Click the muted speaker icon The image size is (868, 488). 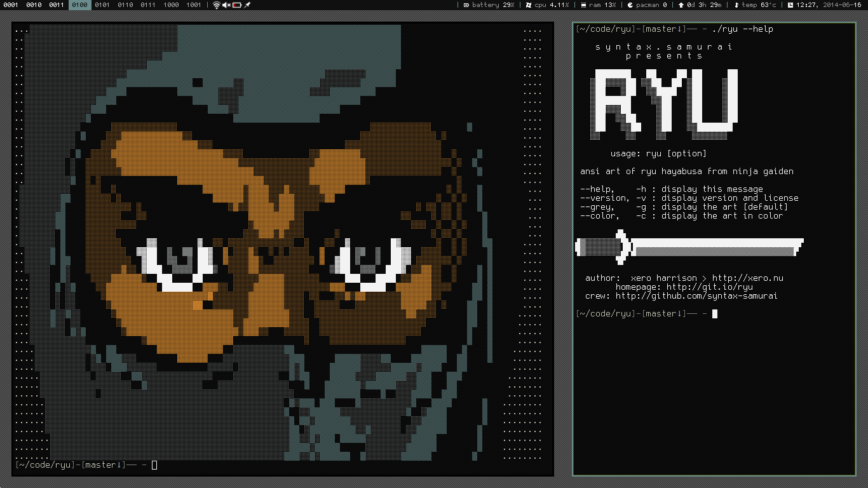[226, 5]
